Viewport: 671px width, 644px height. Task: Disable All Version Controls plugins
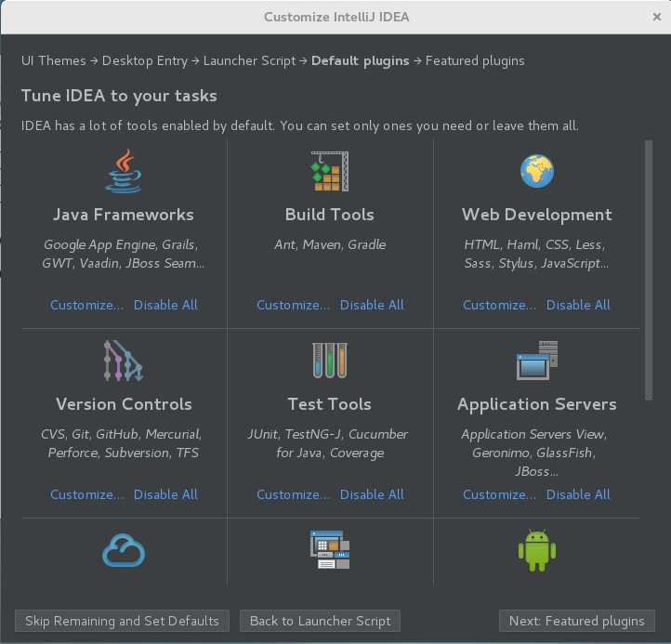pos(165,494)
